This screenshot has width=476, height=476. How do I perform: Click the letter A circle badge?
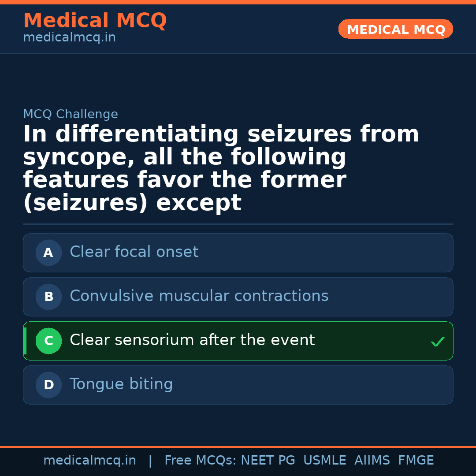(x=48, y=253)
